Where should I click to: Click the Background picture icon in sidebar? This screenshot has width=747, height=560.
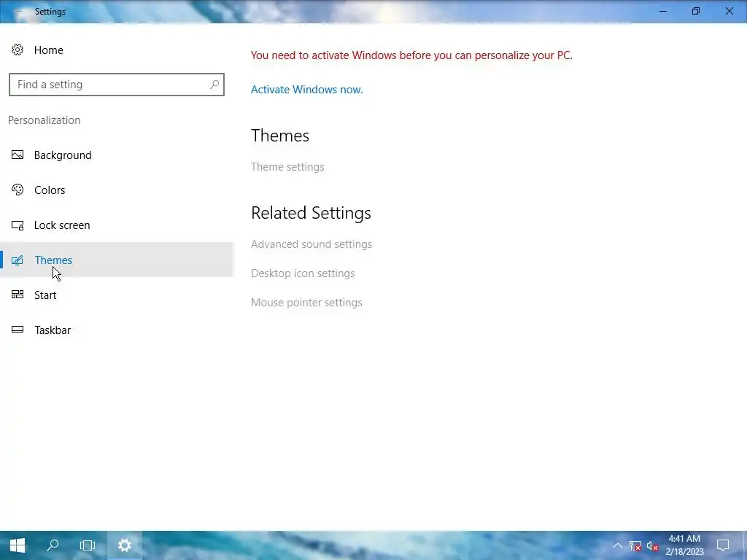pos(18,155)
